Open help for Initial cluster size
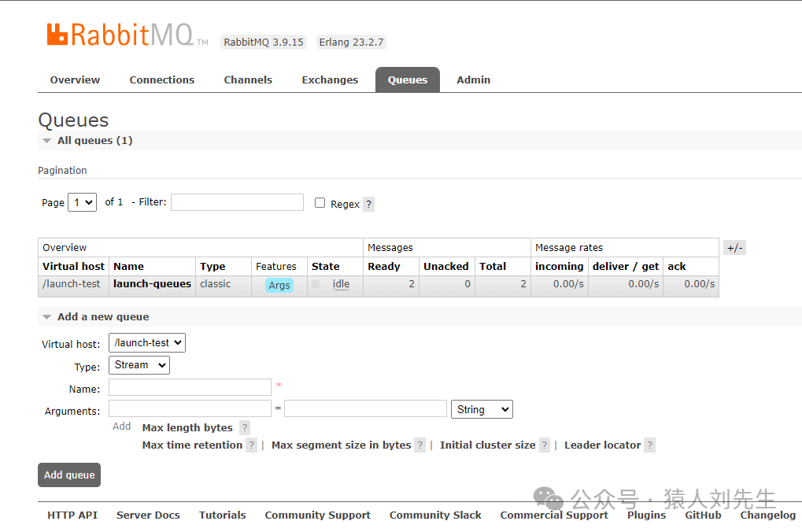This screenshot has height=532, width=802. point(544,445)
